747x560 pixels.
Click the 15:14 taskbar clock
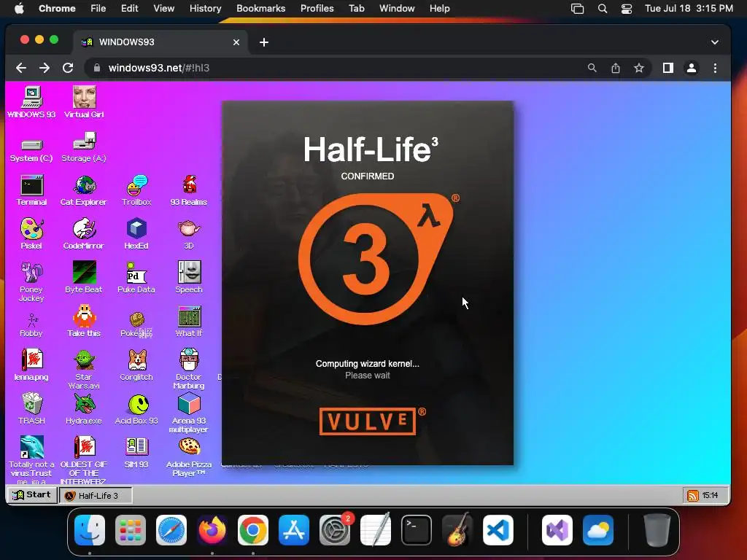(711, 495)
